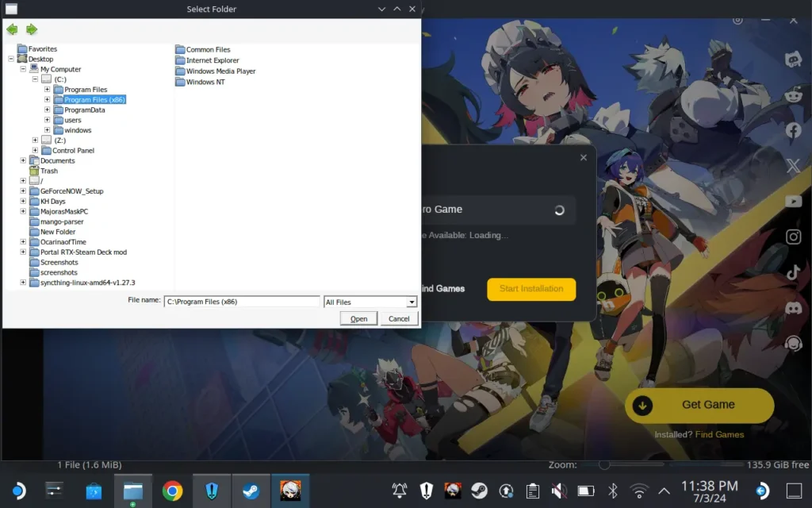
Task: Expand the (Z:) drive node
Action: 35,140
